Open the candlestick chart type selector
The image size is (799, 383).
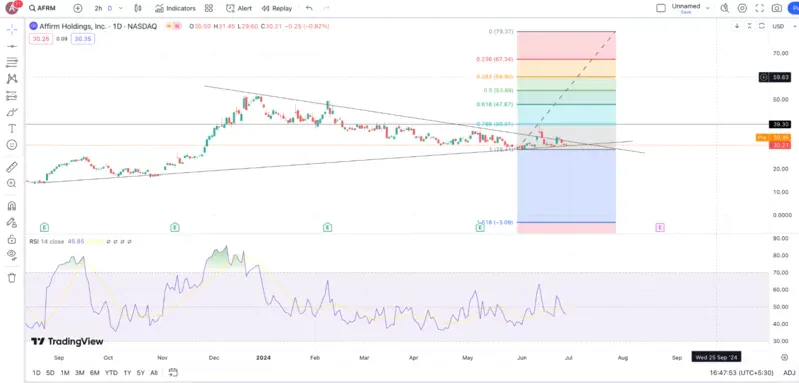pyautogui.click(x=138, y=8)
